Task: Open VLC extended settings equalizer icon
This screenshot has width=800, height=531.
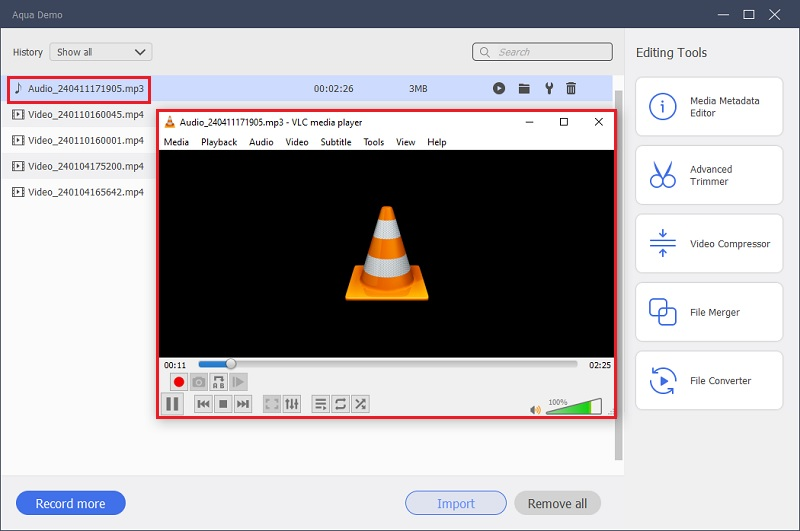Action: click(291, 404)
